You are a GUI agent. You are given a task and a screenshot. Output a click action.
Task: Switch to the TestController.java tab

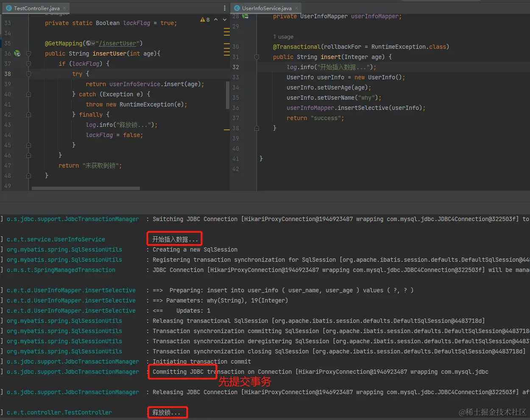pyautogui.click(x=36, y=8)
